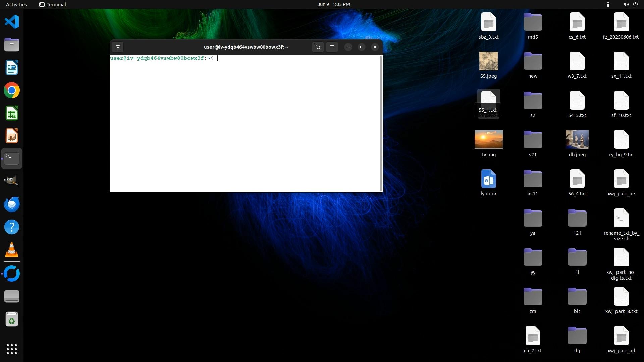The height and width of the screenshot is (362, 644).
Task: Open the Activities overview
Action: pos(16,4)
